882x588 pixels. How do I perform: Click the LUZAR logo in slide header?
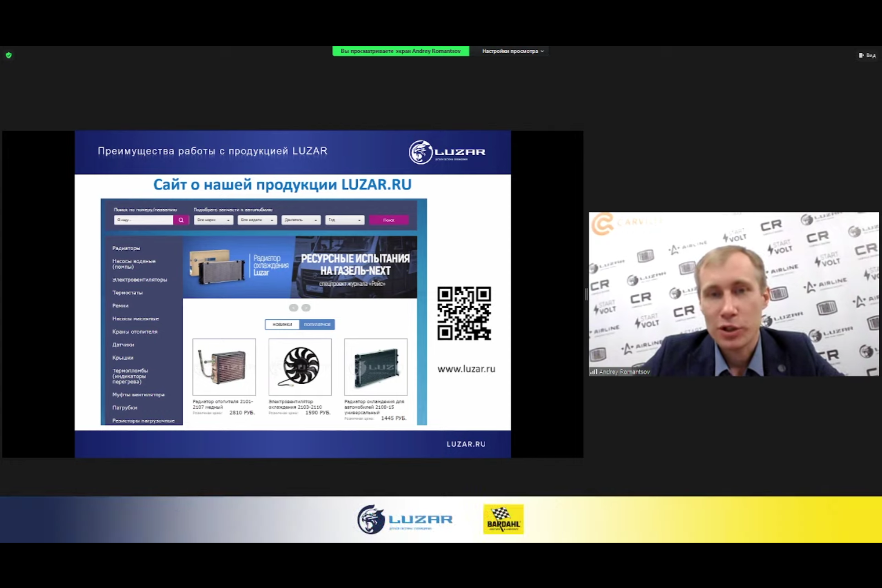(x=447, y=152)
